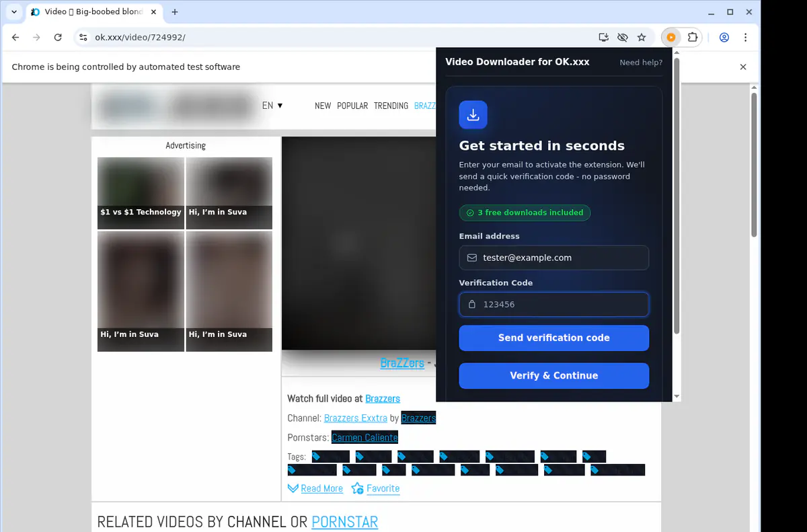Click Verify & Continue button
This screenshot has height=532, width=807.
(554, 375)
